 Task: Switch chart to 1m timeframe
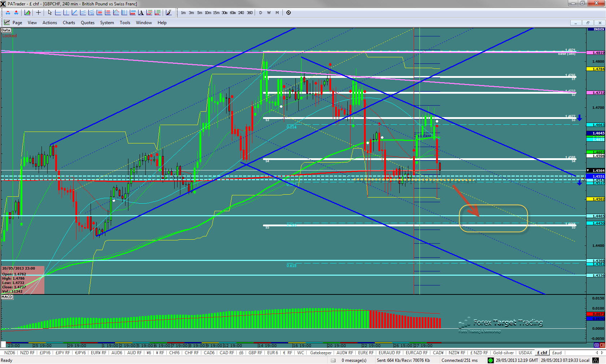click(183, 13)
